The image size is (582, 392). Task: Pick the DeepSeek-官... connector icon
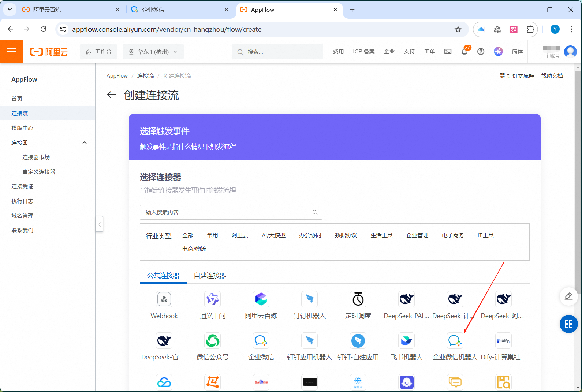tap(164, 341)
